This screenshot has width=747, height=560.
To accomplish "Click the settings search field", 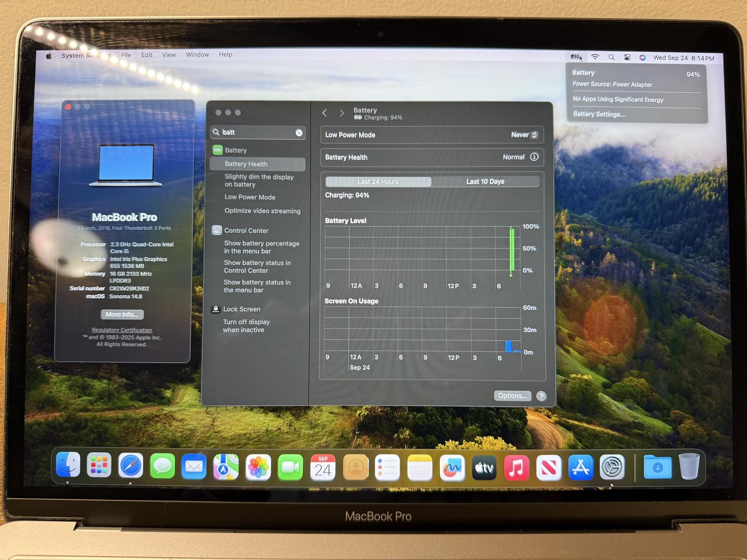I will point(258,133).
